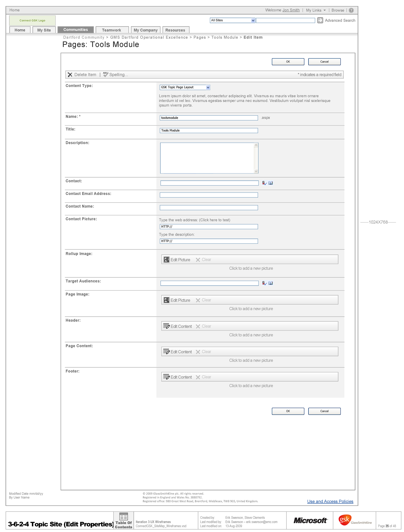Open the My Company tab

[145, 30]
